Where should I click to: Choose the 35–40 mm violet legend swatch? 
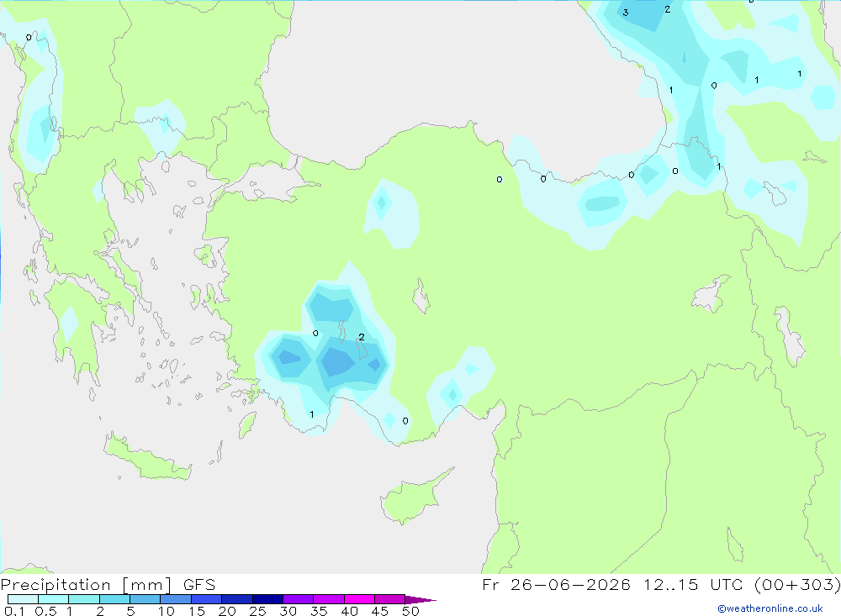[329, 599]
